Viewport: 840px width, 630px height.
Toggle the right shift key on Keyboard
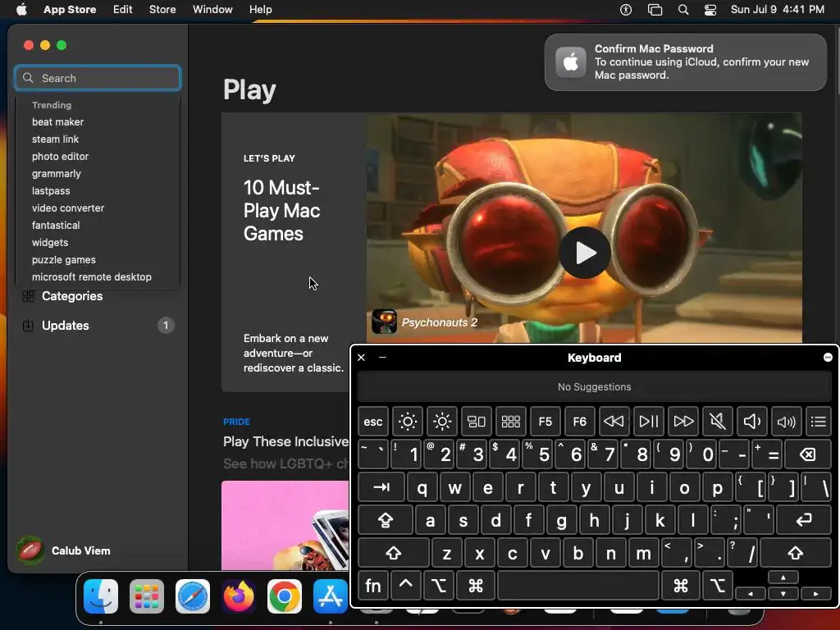pos(795,553)
